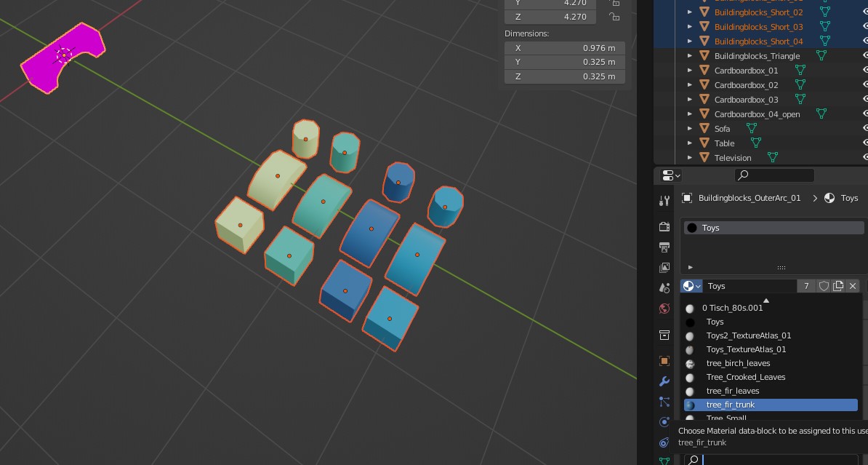This screenshot has height=465, width=868.
Task: Hide Cardboardbox_02 with its eye icon
Action: 865,85
